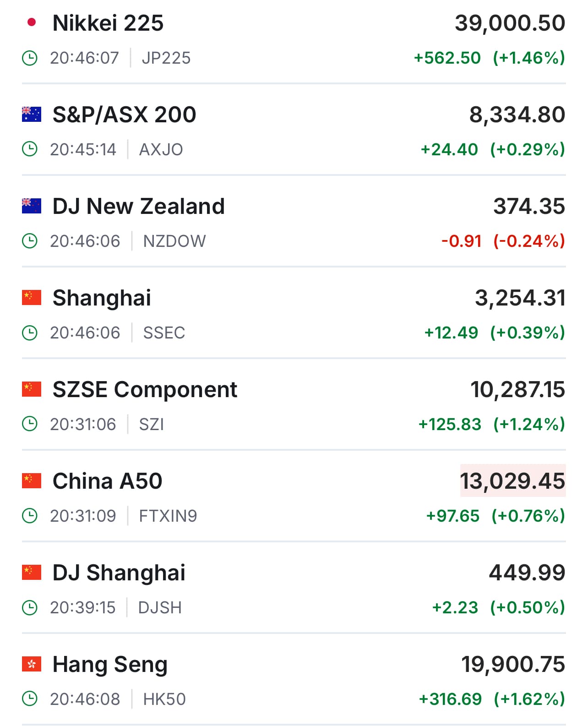Tap the SSEC ticker symbol
Viewport: 588px width, 726px height.
pos(164,333)
